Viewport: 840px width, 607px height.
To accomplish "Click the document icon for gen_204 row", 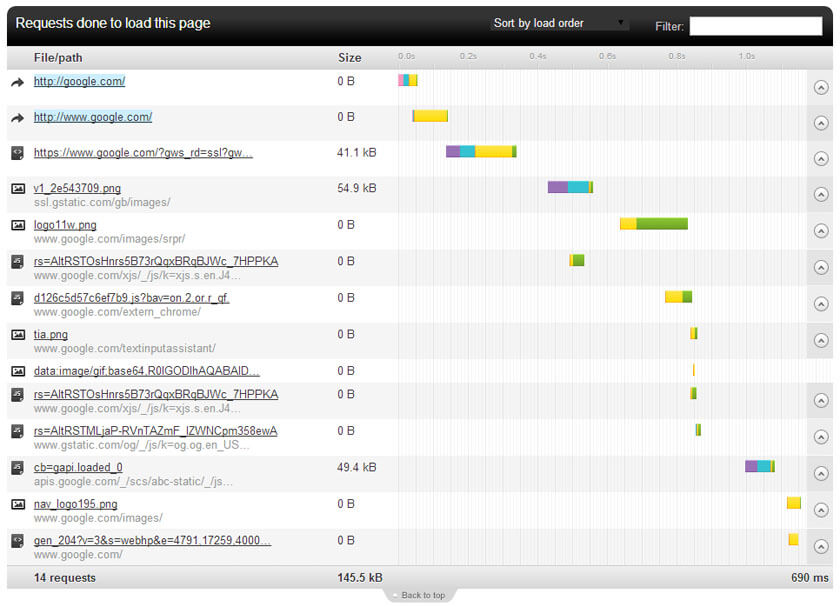I will tap(18, 541).
